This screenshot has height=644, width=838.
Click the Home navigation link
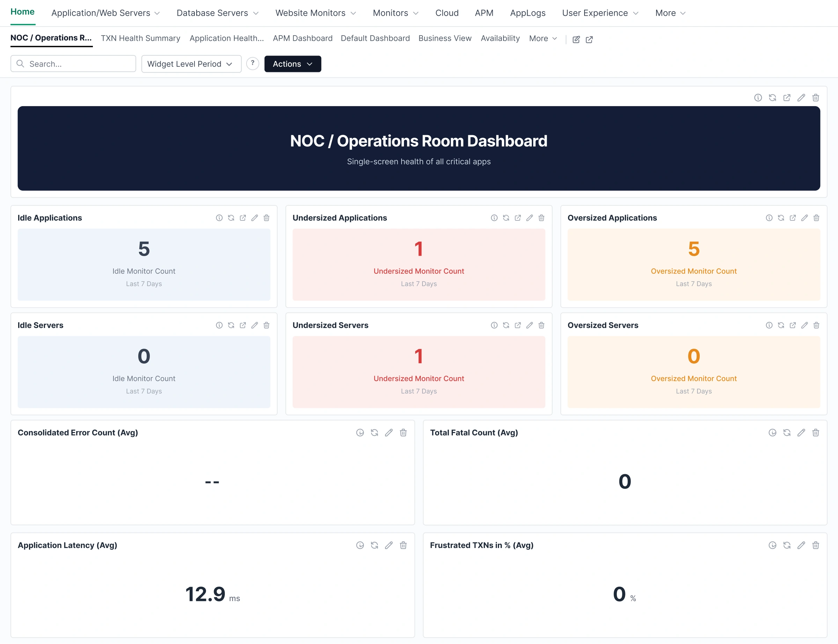click(23, 12)
